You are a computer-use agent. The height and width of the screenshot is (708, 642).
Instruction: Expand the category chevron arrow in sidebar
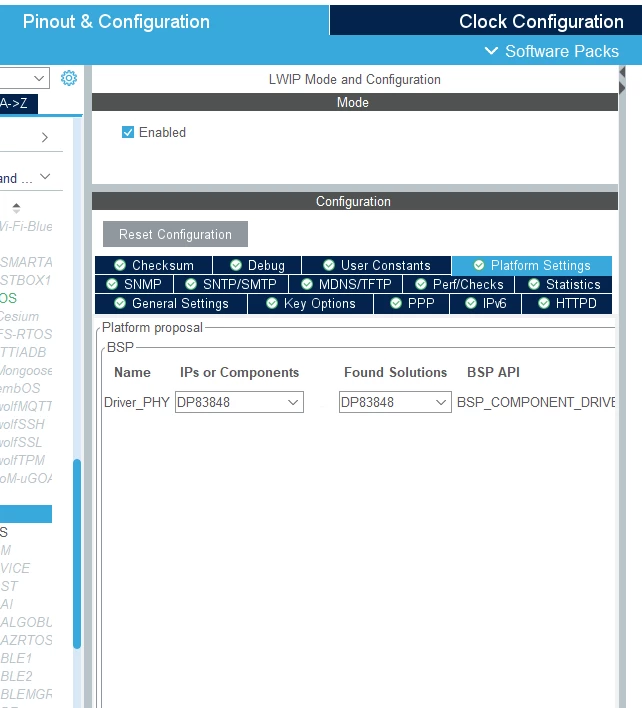pos(44,137)
